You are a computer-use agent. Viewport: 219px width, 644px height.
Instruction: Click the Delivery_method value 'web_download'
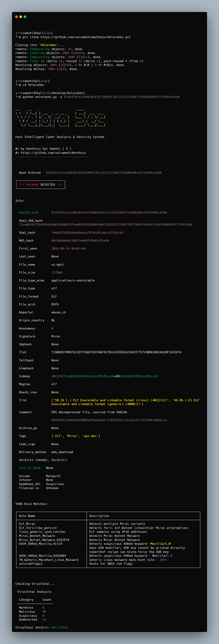62,452
